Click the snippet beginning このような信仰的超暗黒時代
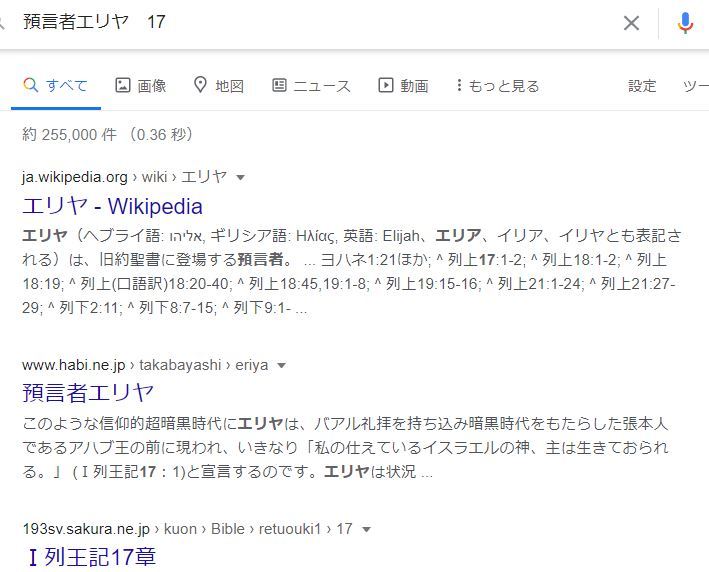This screenshot has height=572, width=709. (x=346, y=448)
